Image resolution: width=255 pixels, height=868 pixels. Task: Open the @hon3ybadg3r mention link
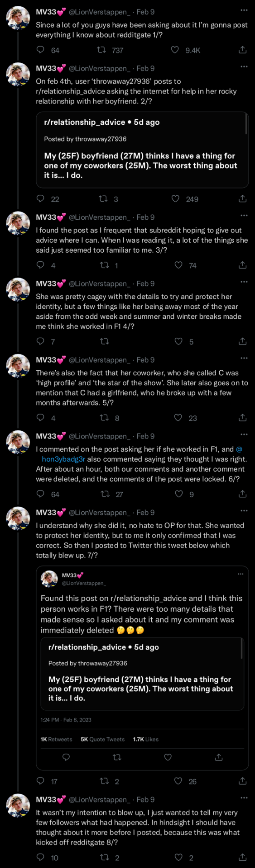63,459
